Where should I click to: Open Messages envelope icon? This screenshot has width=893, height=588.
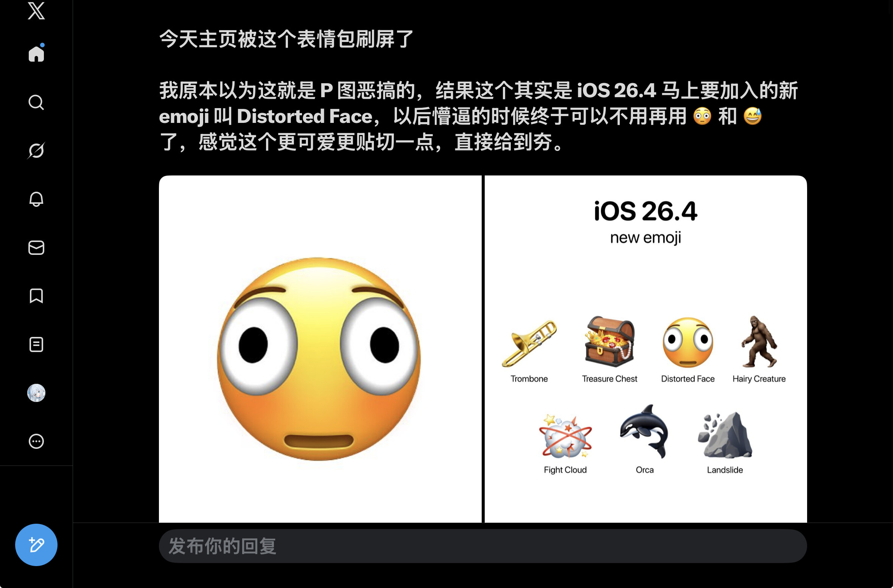coord(36,248)
